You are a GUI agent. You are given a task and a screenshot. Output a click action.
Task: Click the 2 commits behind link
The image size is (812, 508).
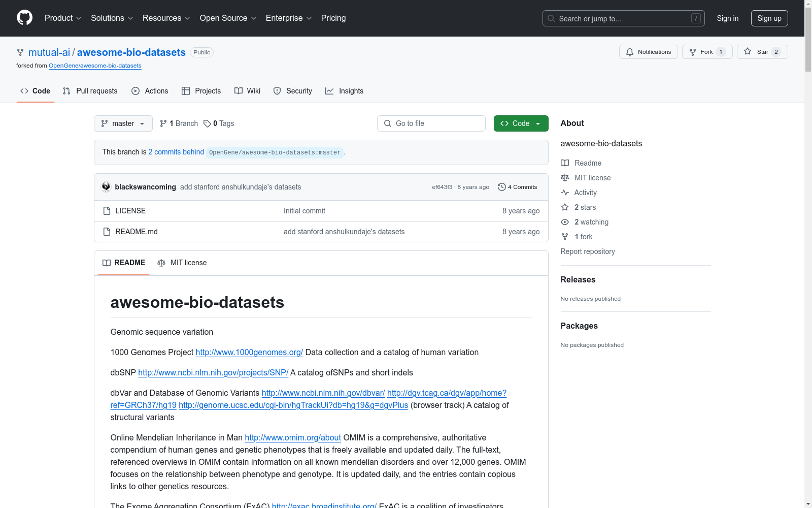coord(176,152)
